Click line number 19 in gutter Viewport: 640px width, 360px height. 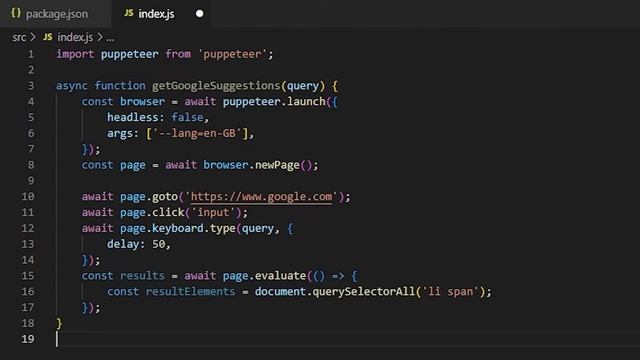[x=28, y=339]
